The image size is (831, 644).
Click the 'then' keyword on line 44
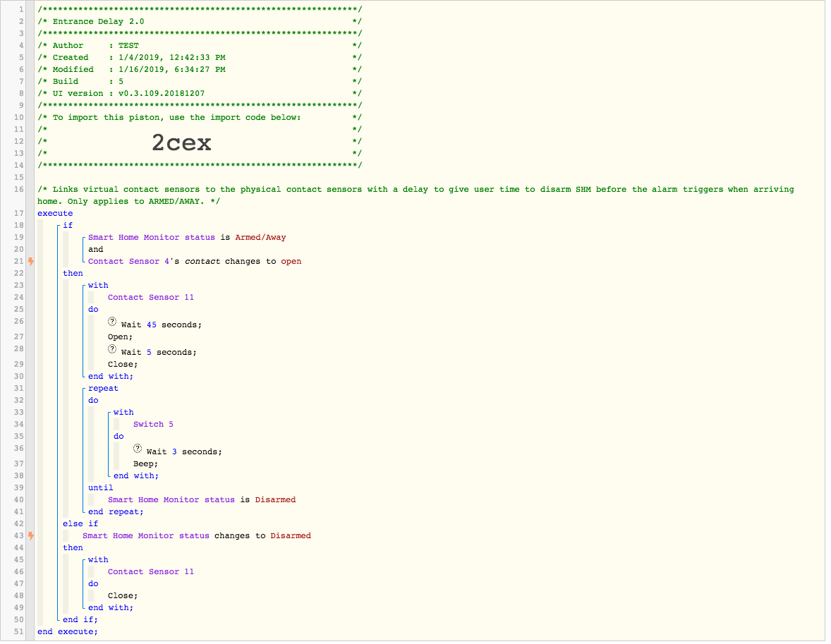(73, 548)
